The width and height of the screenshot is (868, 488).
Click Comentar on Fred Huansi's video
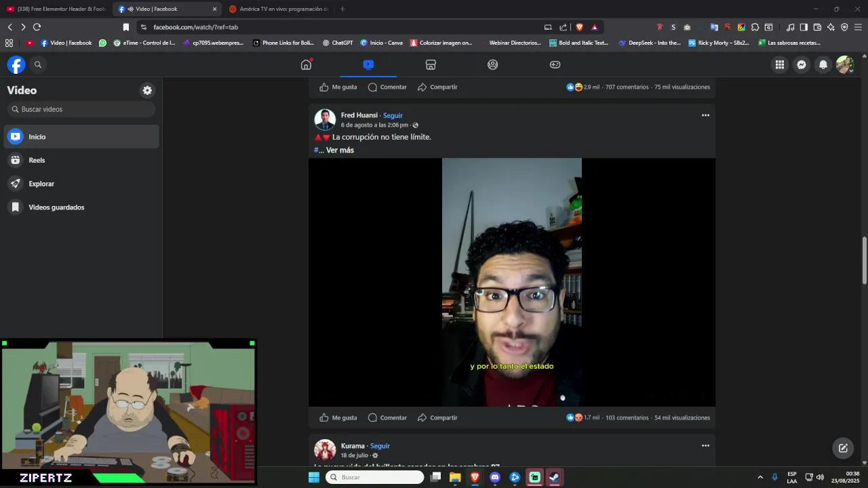point(387,418)
